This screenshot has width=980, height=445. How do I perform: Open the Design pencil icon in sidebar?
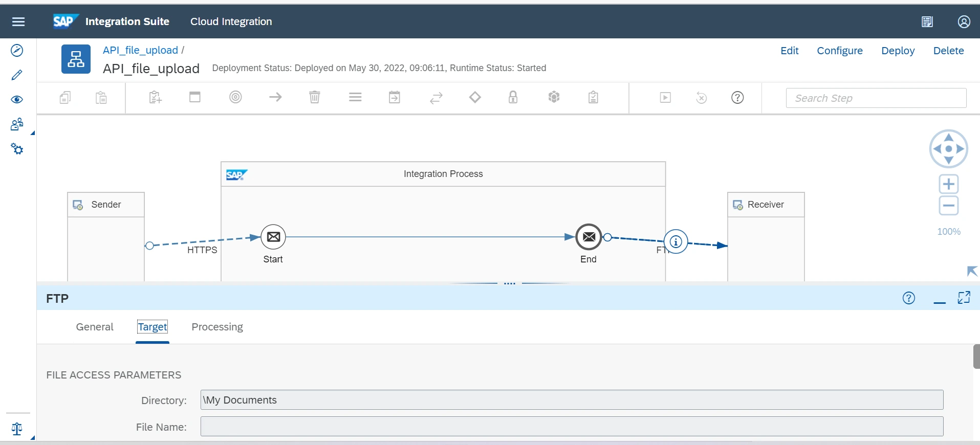coord(17,75)
